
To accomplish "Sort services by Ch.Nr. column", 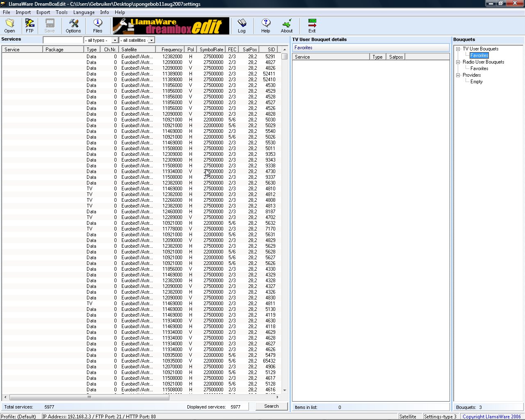I will 109,49.
